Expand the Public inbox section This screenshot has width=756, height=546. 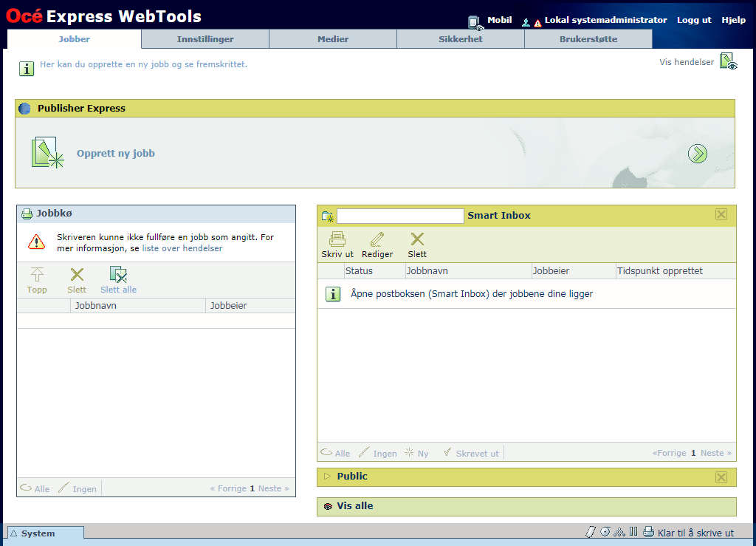coord(327,476)
